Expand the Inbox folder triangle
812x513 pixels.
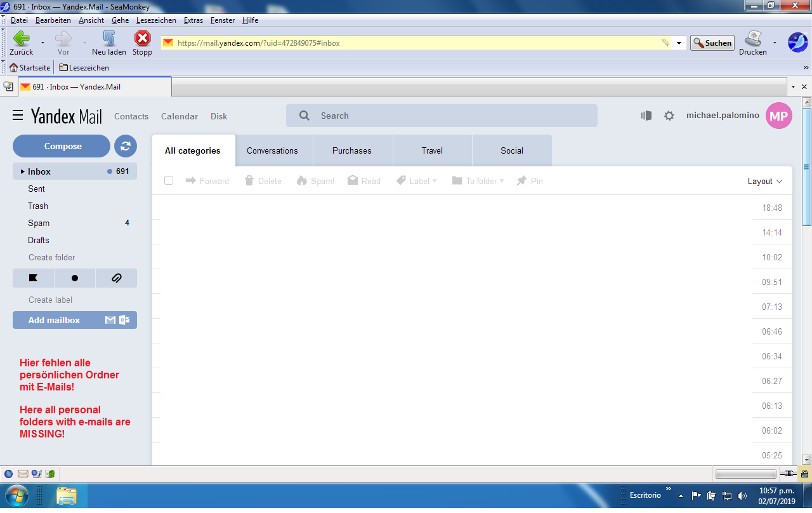click(23, 171)
